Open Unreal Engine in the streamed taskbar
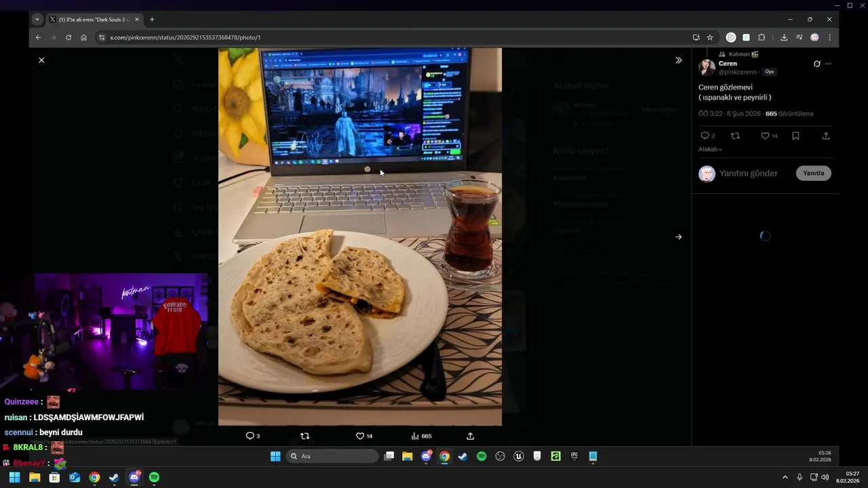 pos(519,456)
